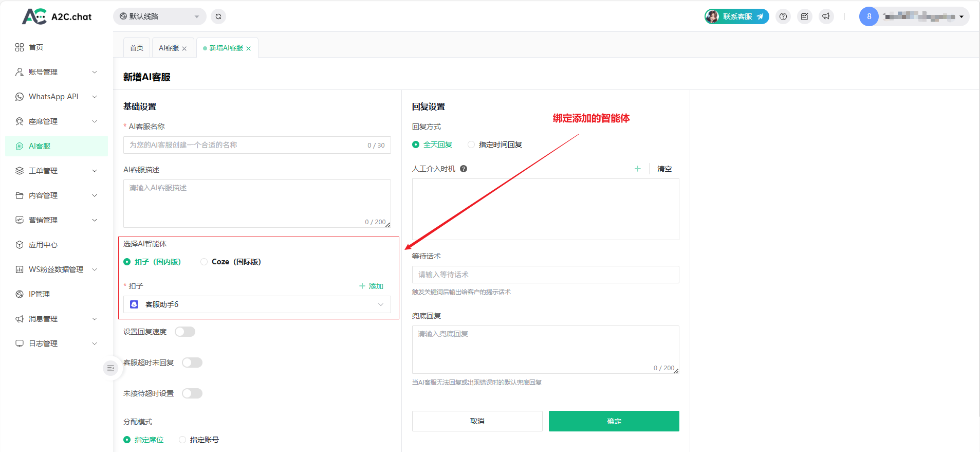Switch to the 首页 tab
Screen dimensions: 980x452
[137, 48]
